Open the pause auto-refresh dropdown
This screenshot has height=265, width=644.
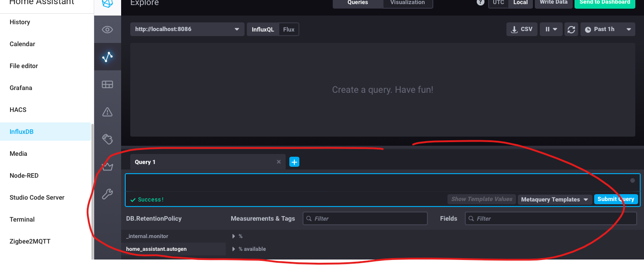pos(551,29)
